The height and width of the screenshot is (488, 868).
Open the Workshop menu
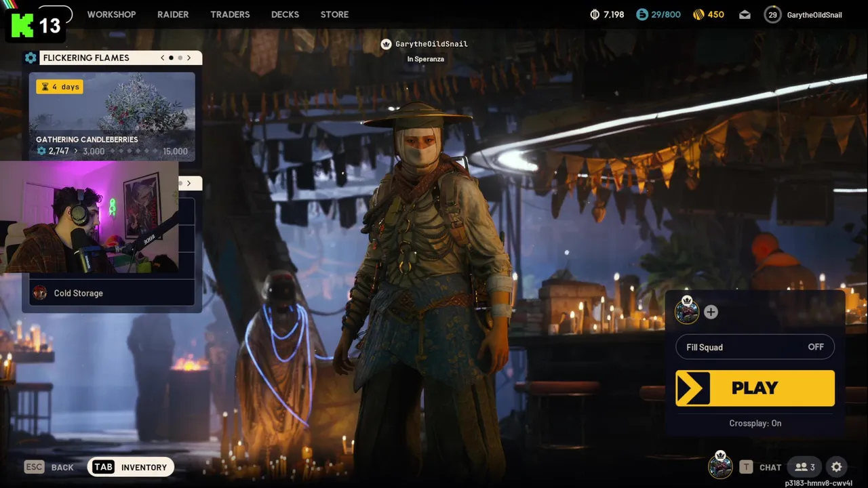(x=111, y=14)
